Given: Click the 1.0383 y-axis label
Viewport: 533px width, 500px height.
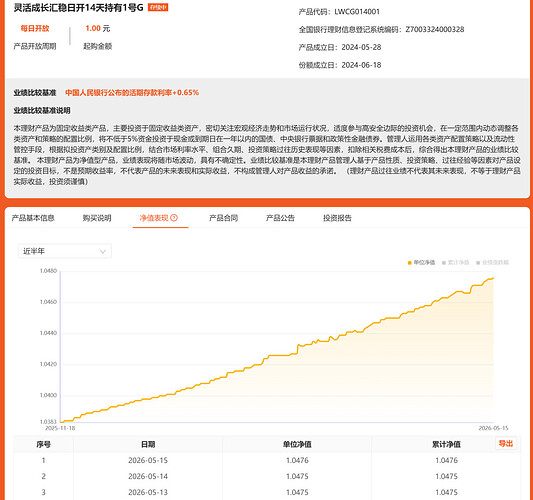Looking at the screenshot, I should (48, 422).
